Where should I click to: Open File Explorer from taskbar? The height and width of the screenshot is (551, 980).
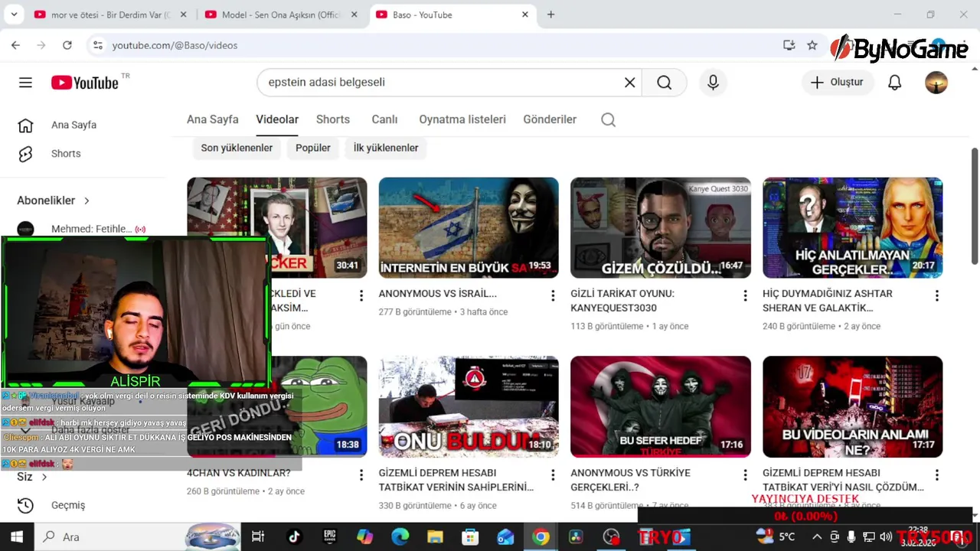[435, 536]
